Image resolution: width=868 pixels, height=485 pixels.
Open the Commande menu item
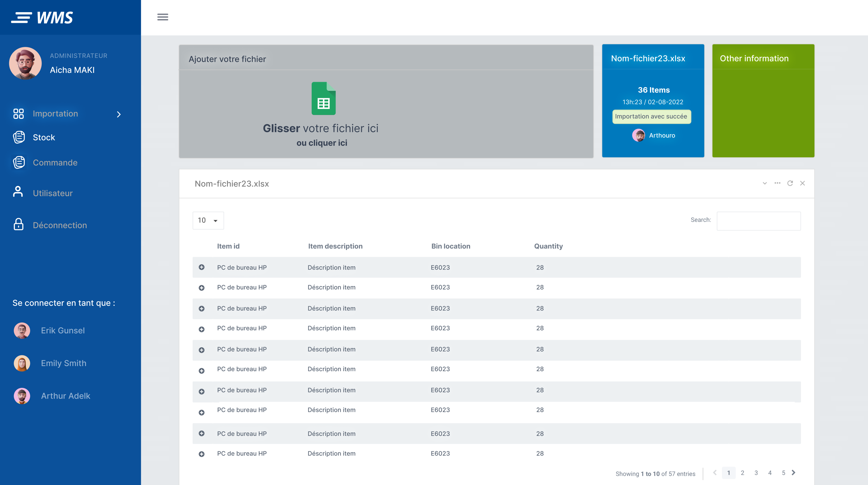point(55,162)
